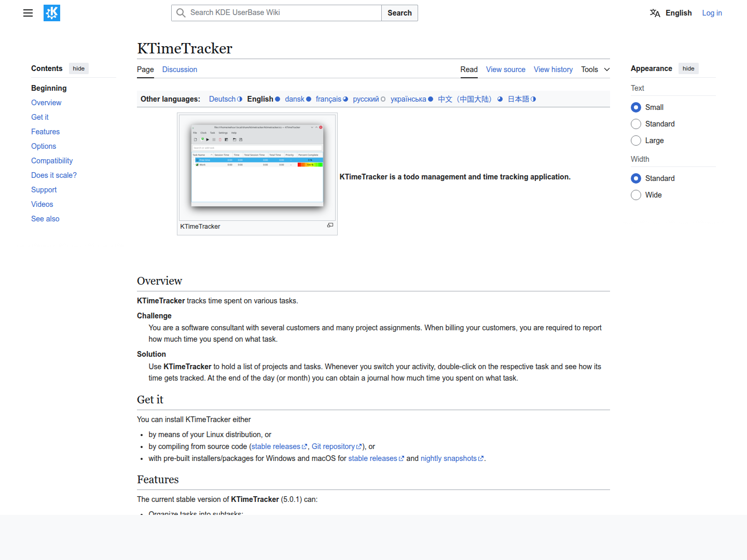Open the nightly snapshots link

(x=449, y=458)
